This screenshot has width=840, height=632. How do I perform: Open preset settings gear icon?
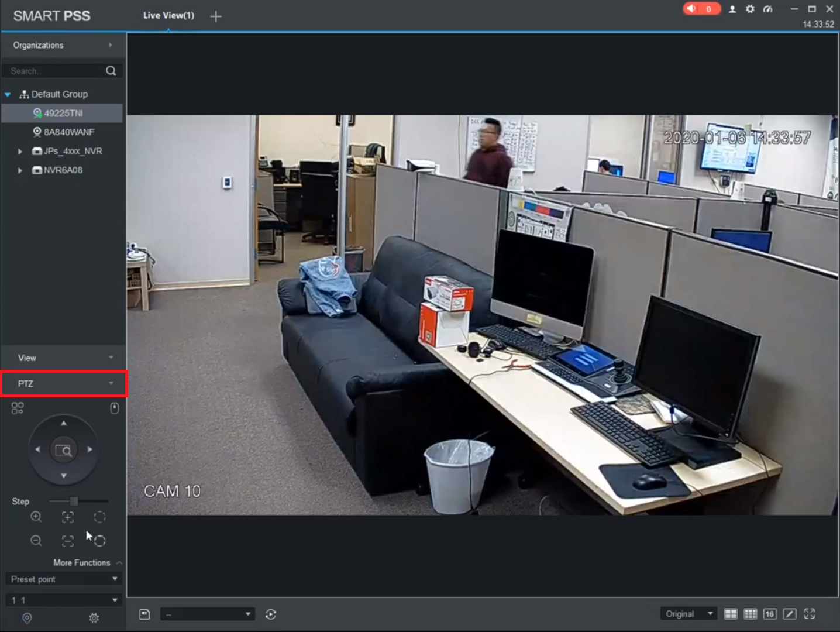[94, 618]
